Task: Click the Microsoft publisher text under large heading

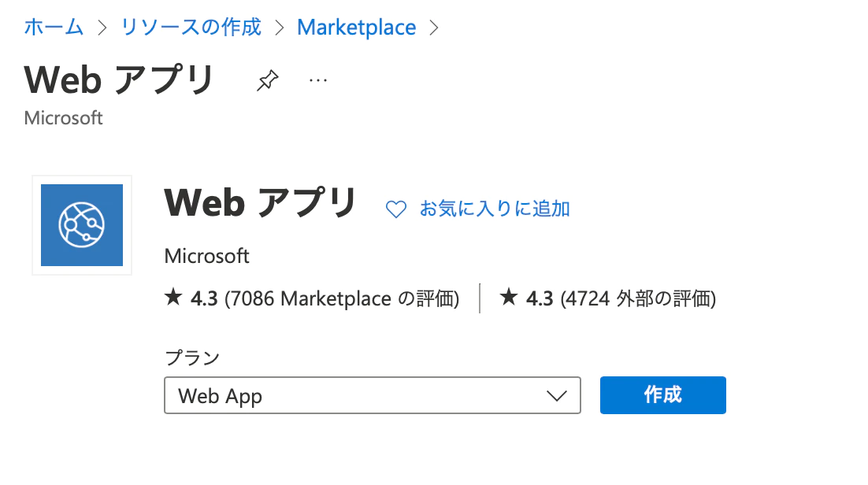Action: (207, 257)
